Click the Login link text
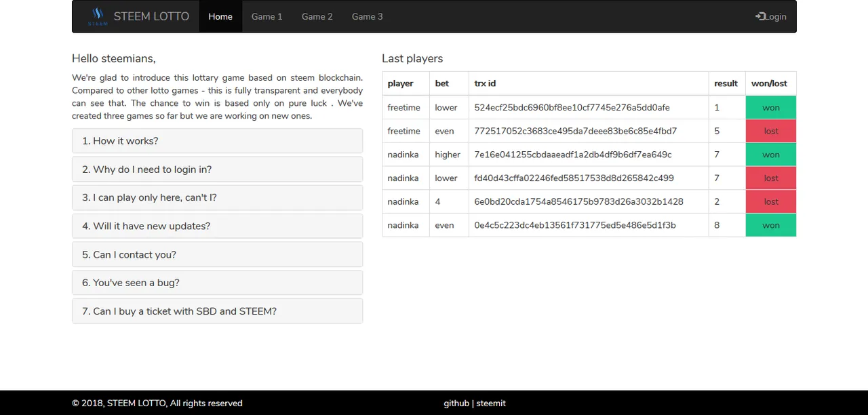Viewport: 868px width, 415px height. click(x=776, y=16)
